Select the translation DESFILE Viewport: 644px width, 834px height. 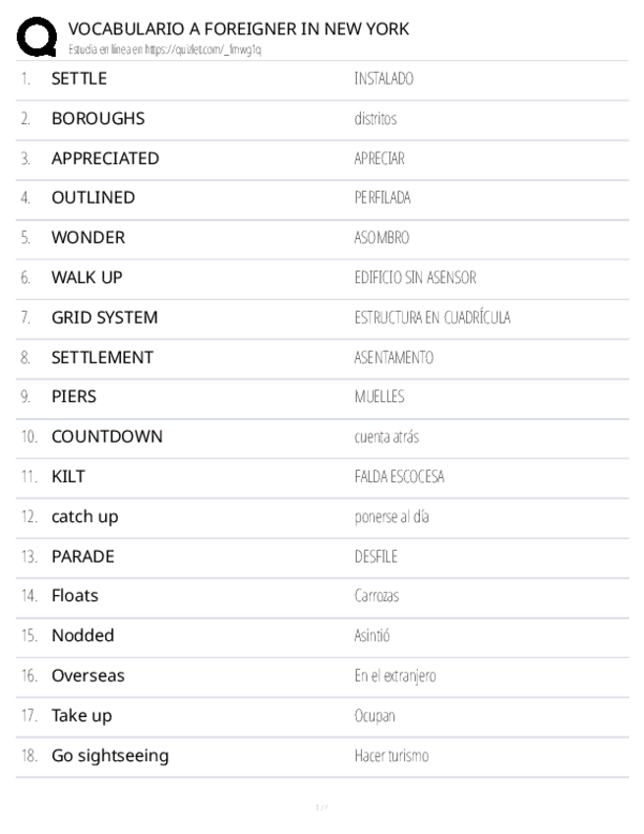[x=374, y=557]
